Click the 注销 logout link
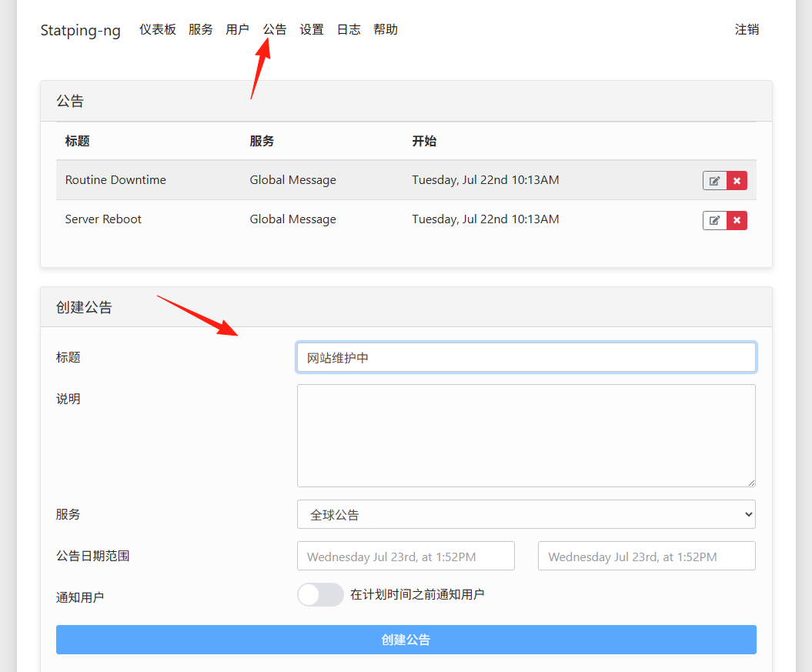This screenshot has height=672, width=812. (x=747, y=29)
